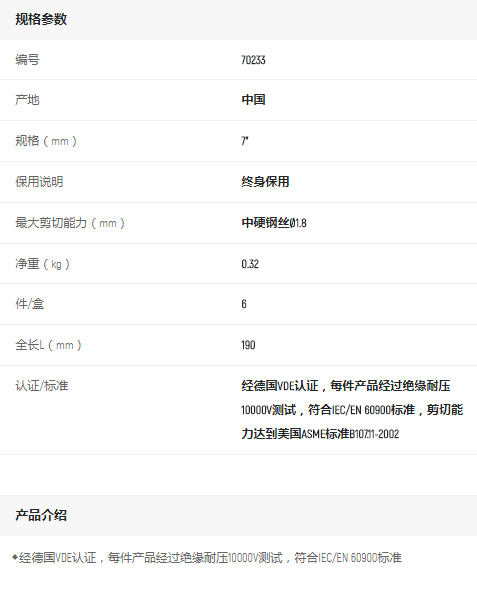477x599 pixels.
Task: Click the 保用说明 label
Action: click(x=39, y=181)
